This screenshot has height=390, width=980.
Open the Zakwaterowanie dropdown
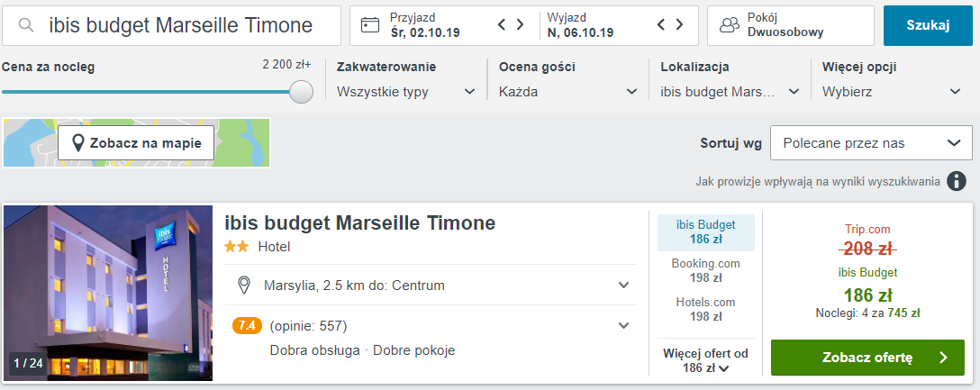pos(406,92)
